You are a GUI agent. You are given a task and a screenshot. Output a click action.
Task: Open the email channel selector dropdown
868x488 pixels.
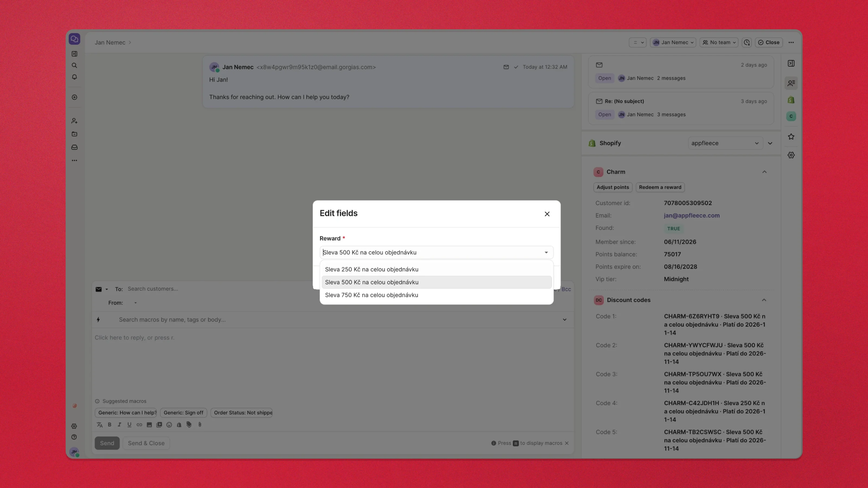(x=101, y=289)
